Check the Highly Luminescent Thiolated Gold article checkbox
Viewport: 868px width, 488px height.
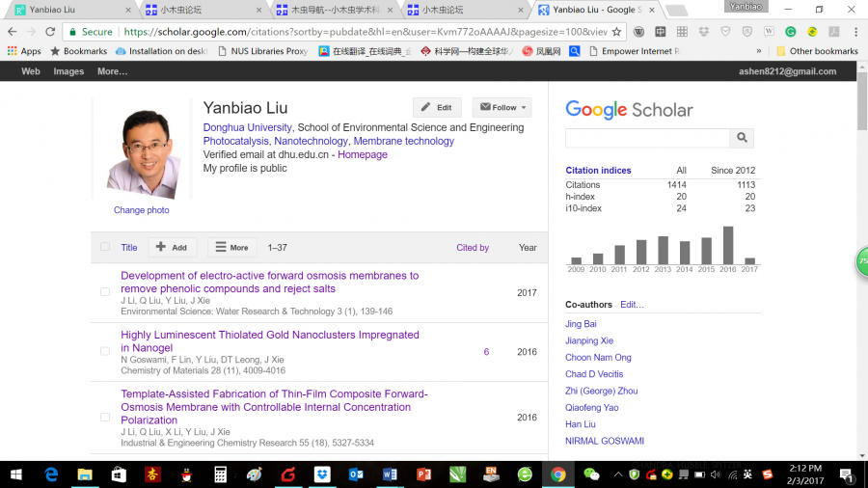105,351
